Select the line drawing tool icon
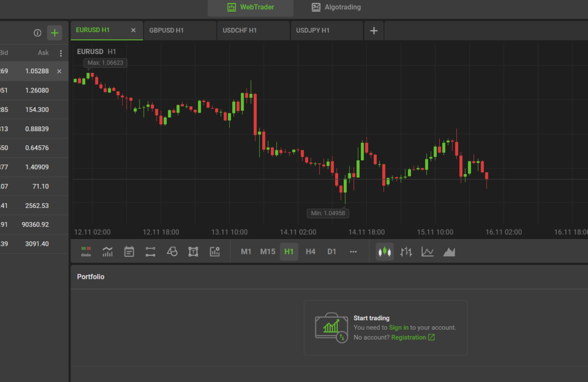The image size is (588, 382). point(150,251)
